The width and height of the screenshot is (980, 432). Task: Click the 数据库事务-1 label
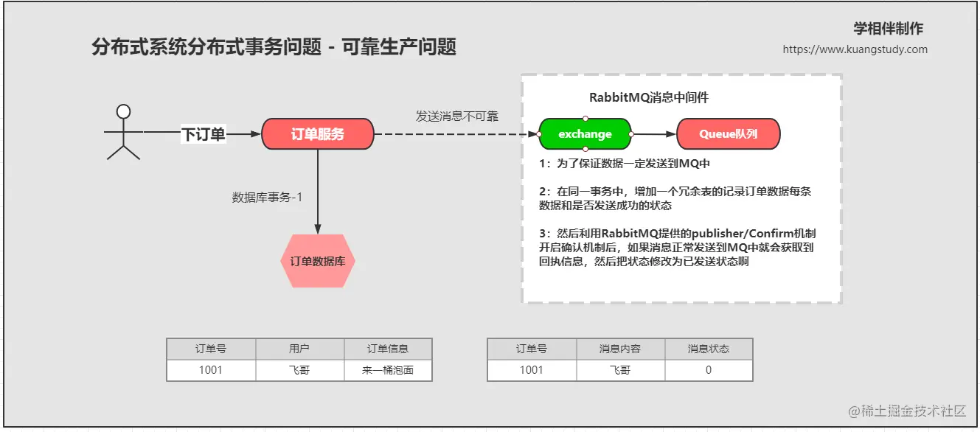pyautogui.click(x=267, y=198)
